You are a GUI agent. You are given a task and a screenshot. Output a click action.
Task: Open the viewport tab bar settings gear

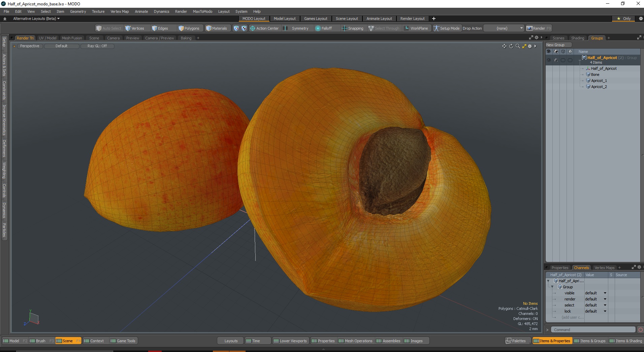pos(537,38)
